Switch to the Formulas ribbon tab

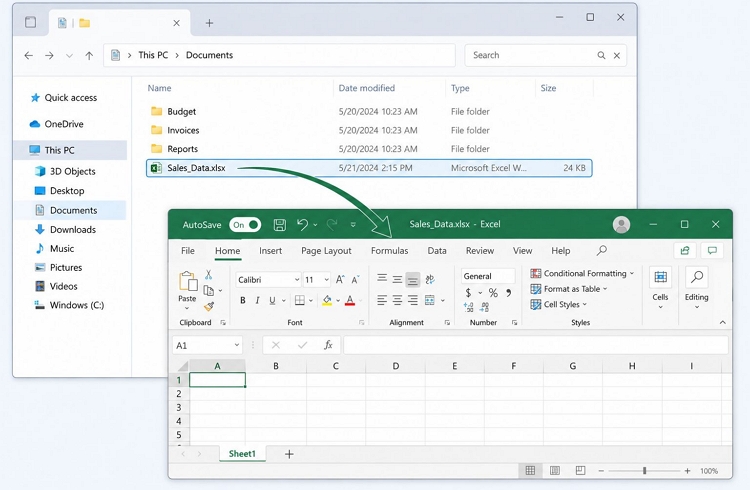(x=389, y=251)
